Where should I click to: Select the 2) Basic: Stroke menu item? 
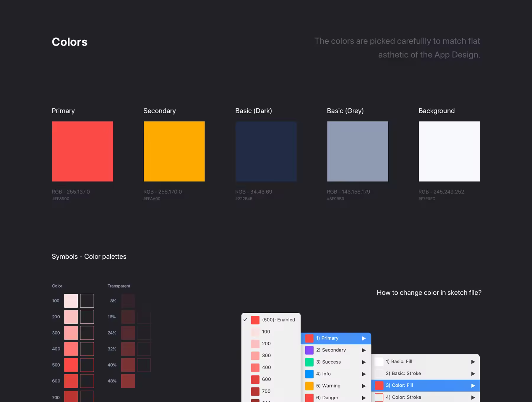coord(425,374)
